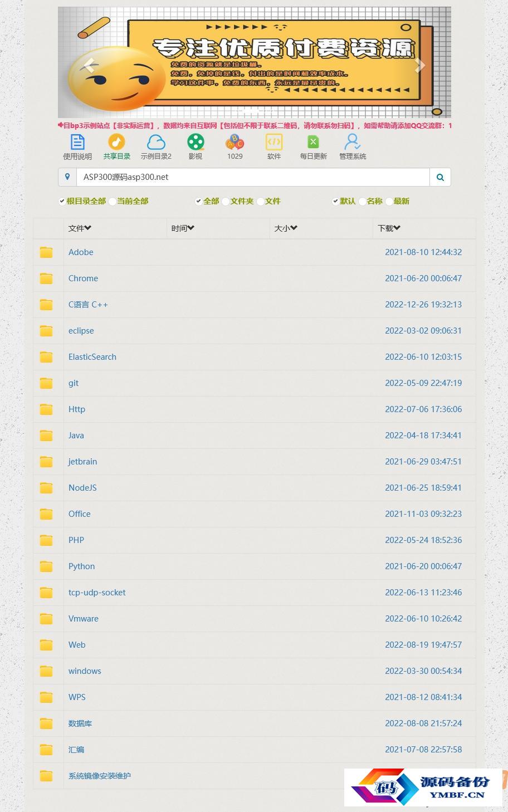Open the 系统镜像安装维护 folder link
The width and height of the screenshot is (508, 812).
pos(100,776)
